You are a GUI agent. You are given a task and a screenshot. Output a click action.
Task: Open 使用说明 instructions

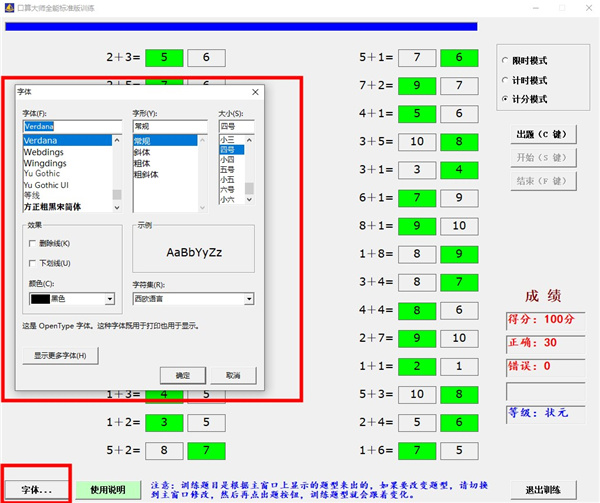tap(108, 490)
